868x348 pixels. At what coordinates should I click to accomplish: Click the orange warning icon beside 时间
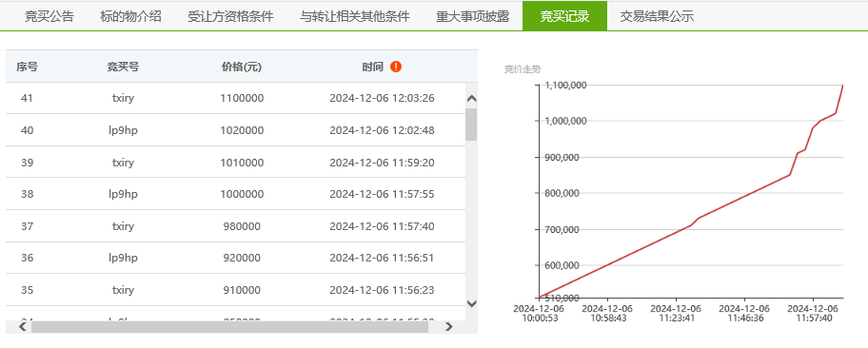[396, 67]
